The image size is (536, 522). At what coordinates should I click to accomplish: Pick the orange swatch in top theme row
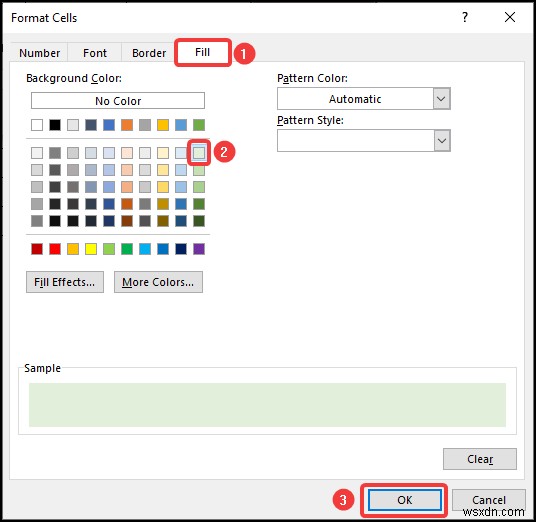click(127, 125)
